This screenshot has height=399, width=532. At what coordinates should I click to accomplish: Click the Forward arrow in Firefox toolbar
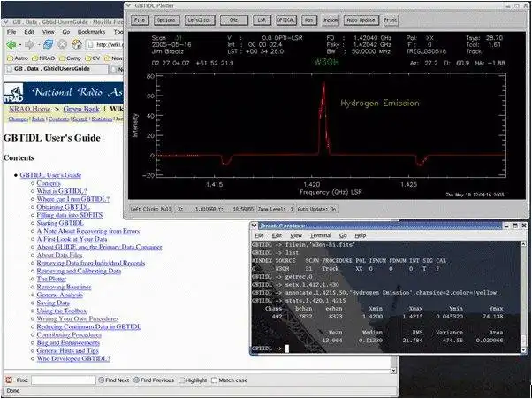pyautogui.click(x=30, y=44)
